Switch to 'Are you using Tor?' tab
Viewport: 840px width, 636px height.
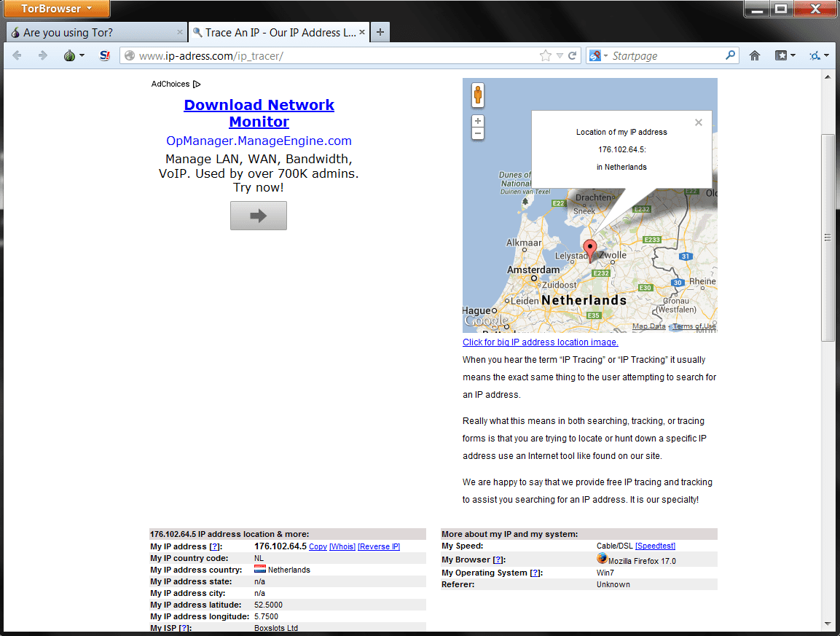(x=96, y=32)
